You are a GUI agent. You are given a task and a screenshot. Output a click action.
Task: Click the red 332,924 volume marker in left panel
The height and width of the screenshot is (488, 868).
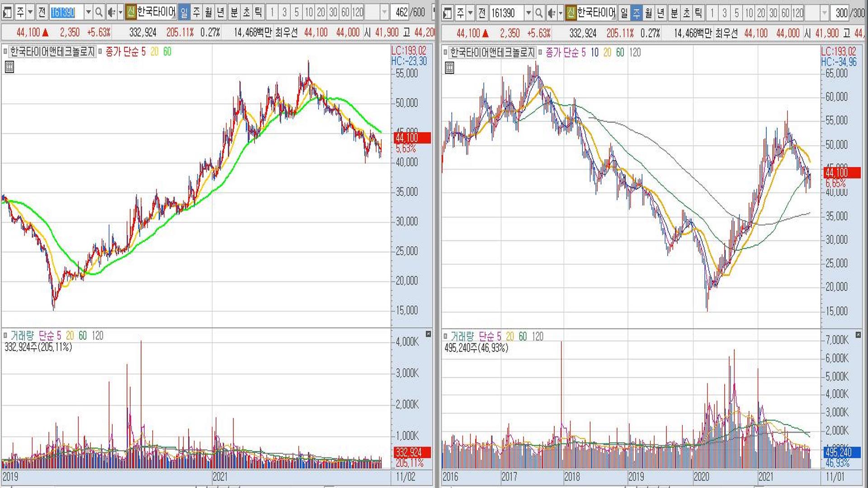[x=412, y=452]
